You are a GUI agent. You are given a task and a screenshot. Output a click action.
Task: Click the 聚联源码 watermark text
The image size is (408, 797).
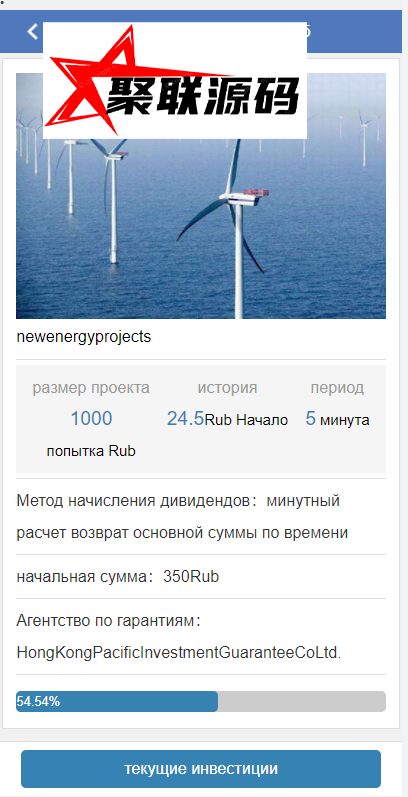[201, 96]
